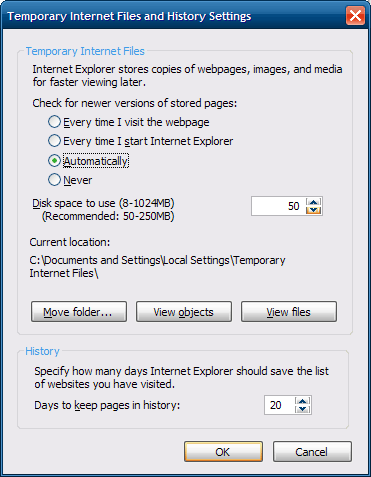The height and width of the screenshot is (477, 371).
Task: Click the dialog title bar text
Action: click(x=129, y=16)
